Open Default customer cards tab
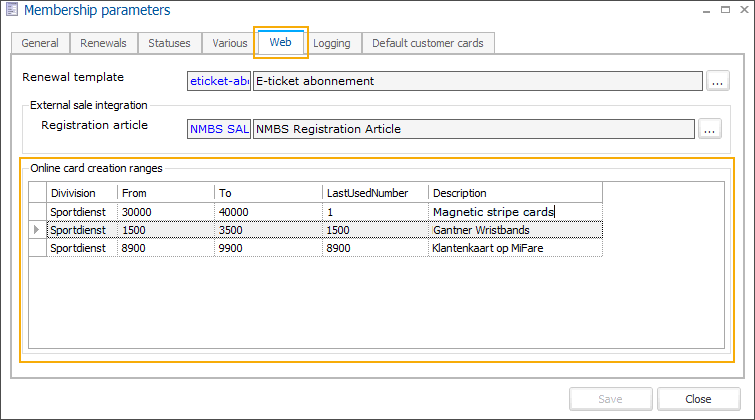 (428, 44)
